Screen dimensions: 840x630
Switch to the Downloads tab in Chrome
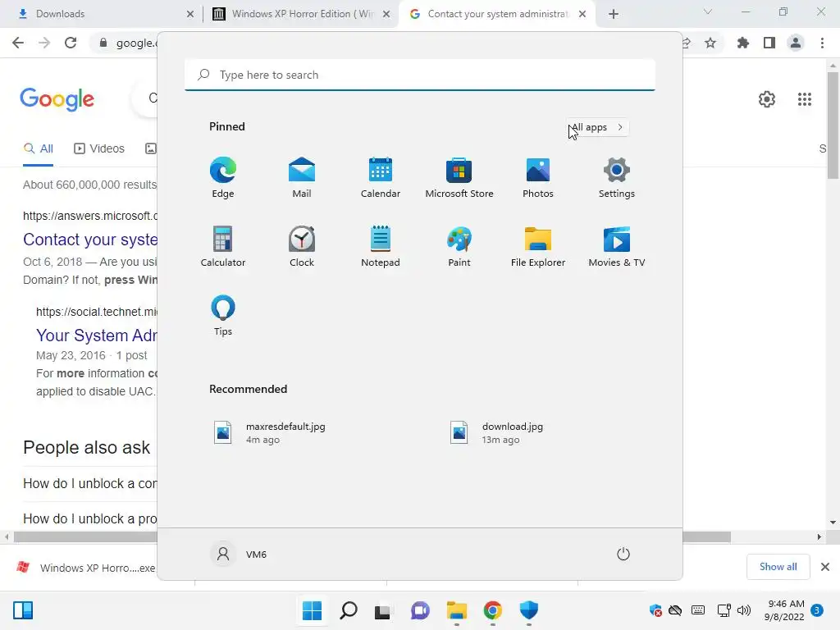[x=102, y=14]
